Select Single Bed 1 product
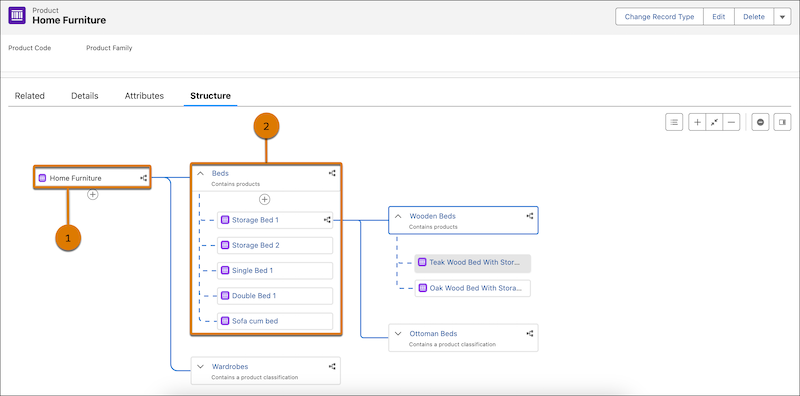 pos(275,270)
